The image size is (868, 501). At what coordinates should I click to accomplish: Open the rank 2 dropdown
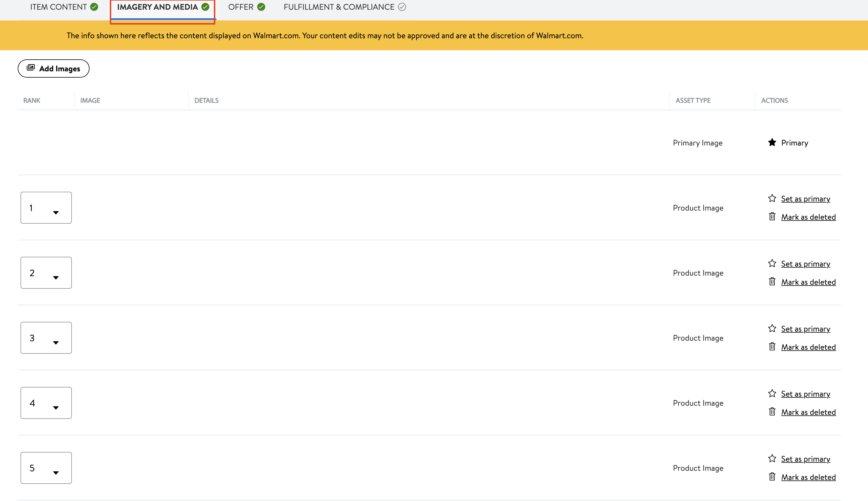46,273
